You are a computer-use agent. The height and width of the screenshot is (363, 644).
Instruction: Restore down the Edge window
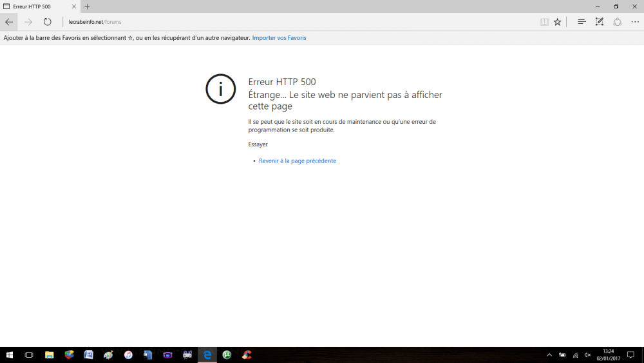[x=616, y=6]
